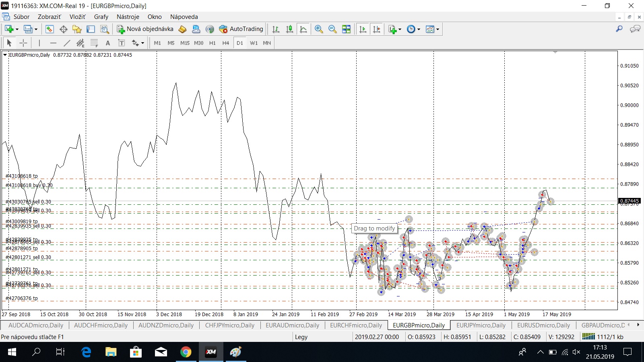This screenshot has width=644, height=362.
Task: Click the Nová objednávka button
Action: click(x=145, y=29)
